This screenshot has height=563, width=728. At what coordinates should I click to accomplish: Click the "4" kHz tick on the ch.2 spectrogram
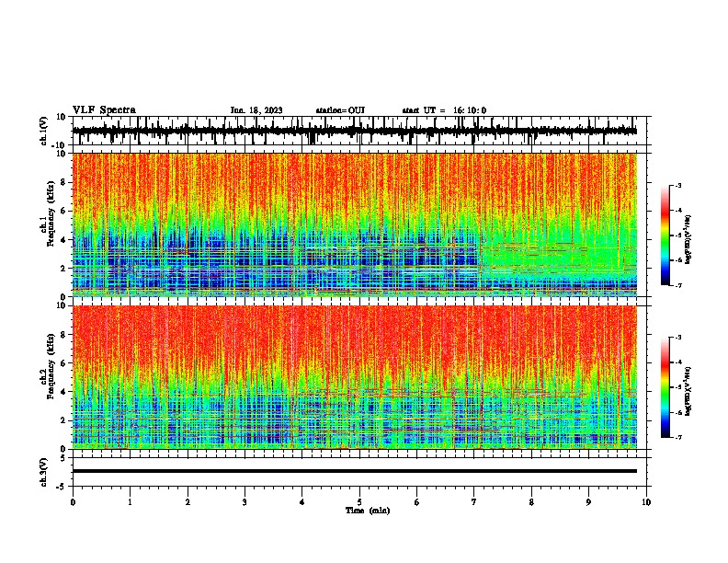pos(63,392)
